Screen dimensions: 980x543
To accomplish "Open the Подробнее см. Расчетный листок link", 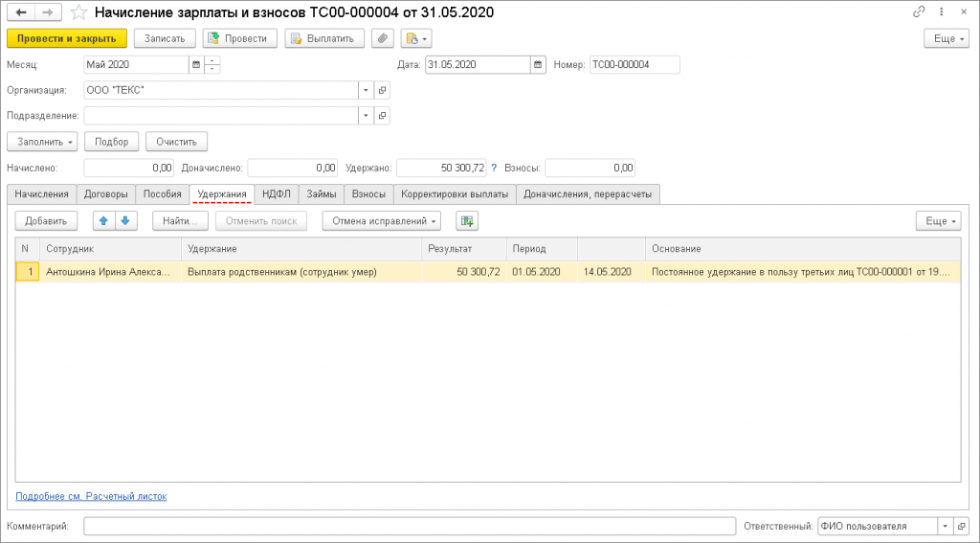I will 91,497.
